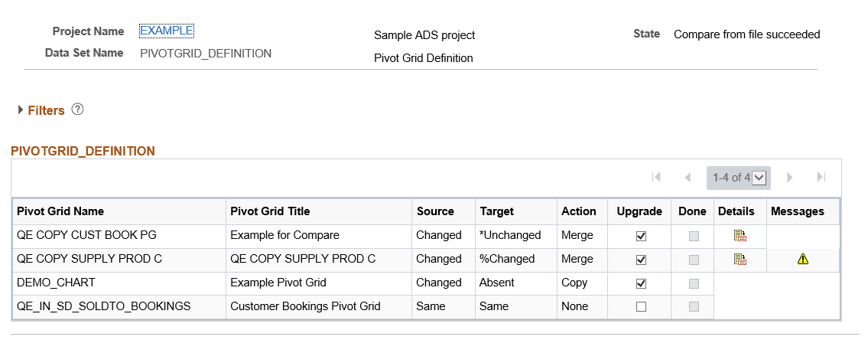Screen dimensions: 868x340
Task: Open details icon for QE COPY CUST BOOK PG
Action: [x=740, y=236]
